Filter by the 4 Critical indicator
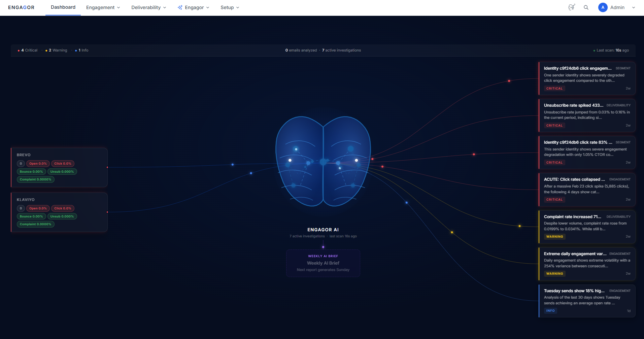The image size is (644, 339). point(28,50)
